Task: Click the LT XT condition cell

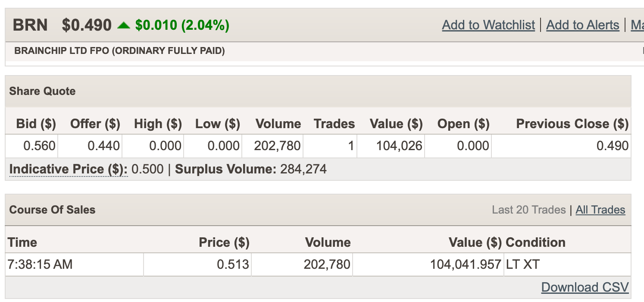Action: [x=522, y=264]
